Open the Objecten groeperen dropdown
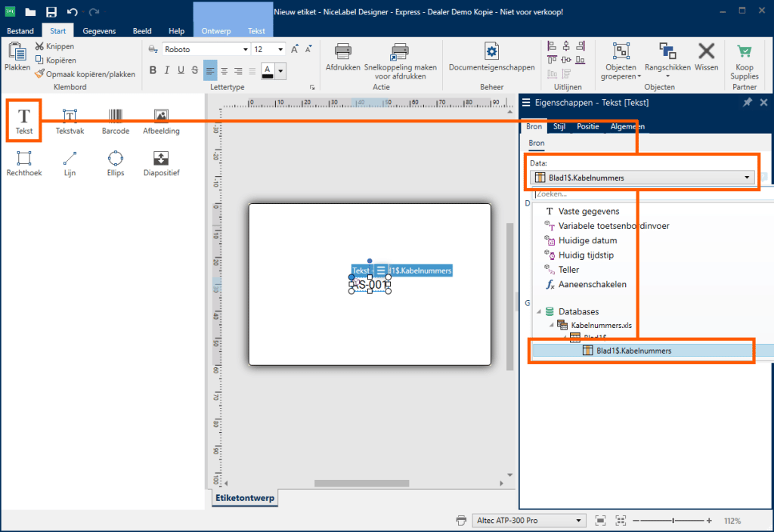The width and height of the screenshot is (774, 532). click(x=621, y=61)
